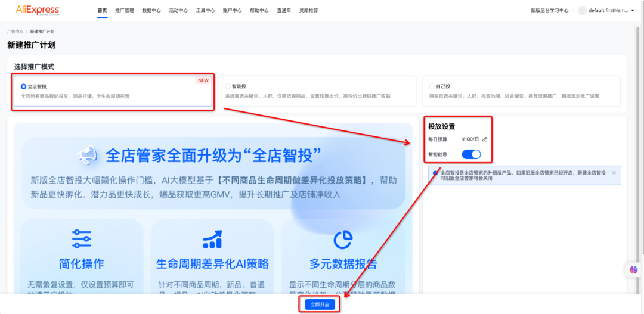
Task: Open the 新版后台学习中心 link
Action: (549, 10)
